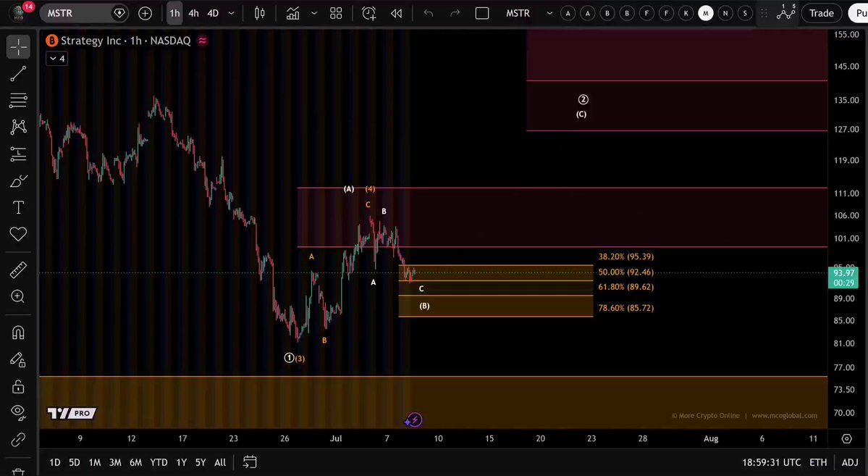Expand the MSTR layout name dropdown
Image resolution: width=868 pixels, height=476 pixels.
[549, 13]
